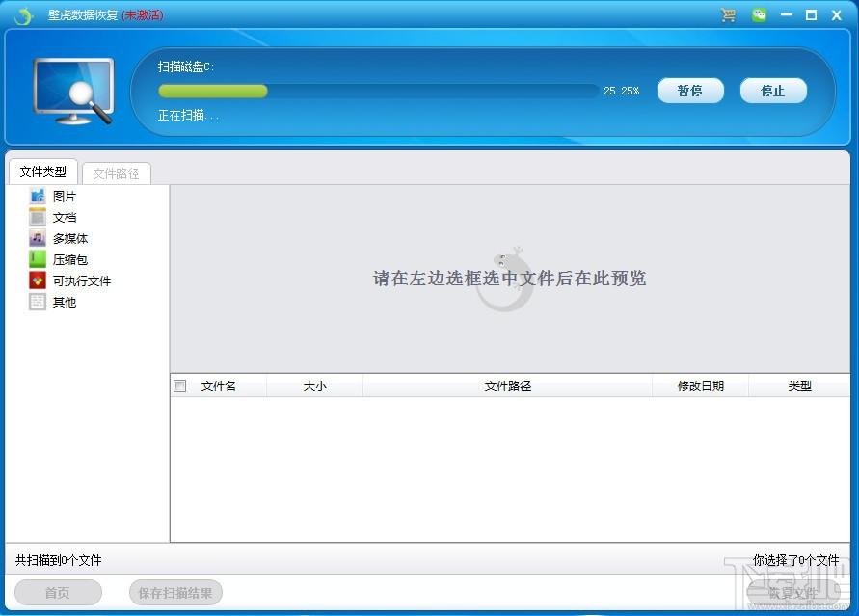Tick the select-all checkbox in file list header
859x616 pixels.
(x=179, y=386)
